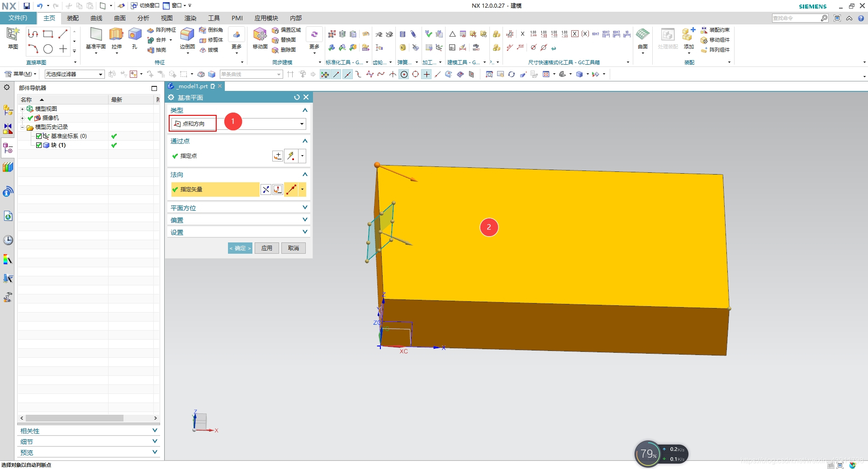Collapse the 通过点 section
The width and height of the screenshot is (868, 469).
pyautogui.click(x=305, y=141)
